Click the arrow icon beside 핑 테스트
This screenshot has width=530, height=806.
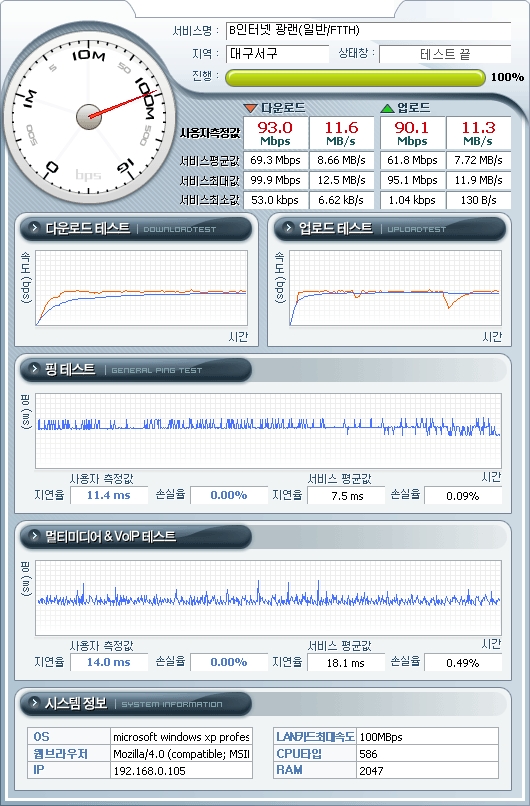[x=34, y=369]
